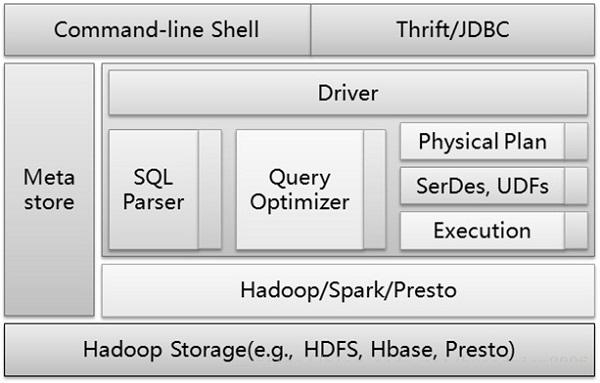Image resolution: width=600 pixels, height=383 pixels.
Task: Select the Thrift/JDBC block
Action: click(x=453, y=30)
